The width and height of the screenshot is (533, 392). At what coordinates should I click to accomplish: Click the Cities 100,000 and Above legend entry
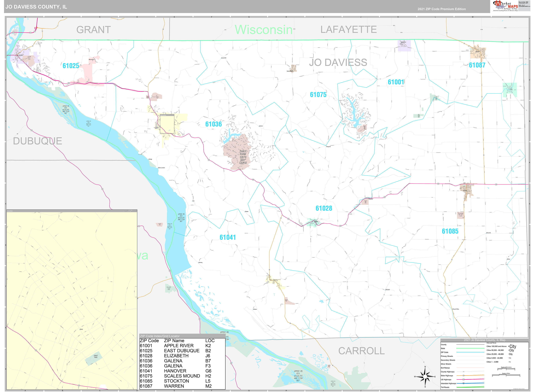pos(496,346)
